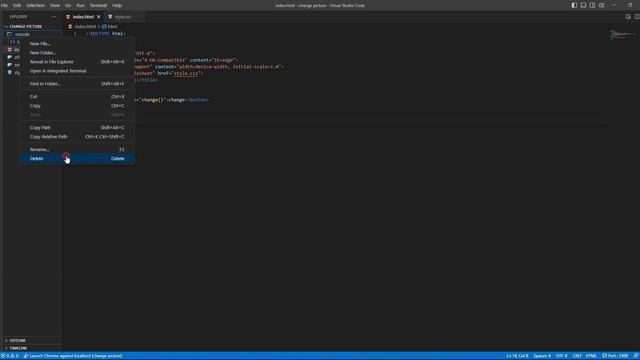
Task: Select Copy Relative Path menu entry
Action: click(77, 136)
